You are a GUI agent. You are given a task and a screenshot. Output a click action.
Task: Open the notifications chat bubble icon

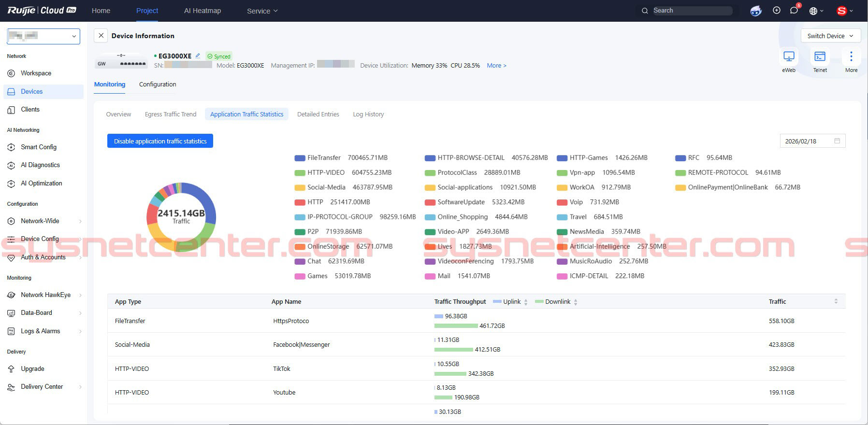click(794, 11)
